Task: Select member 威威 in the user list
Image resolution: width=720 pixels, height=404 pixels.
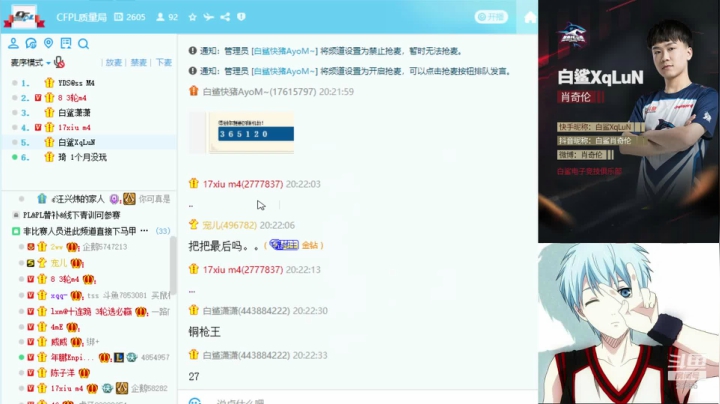Action: click(59, 342)
